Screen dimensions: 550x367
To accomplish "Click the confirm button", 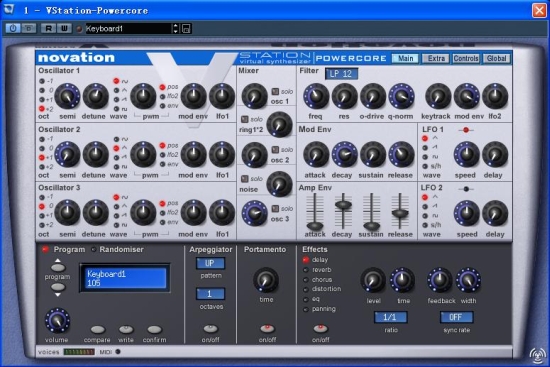I will pos(154,329).
